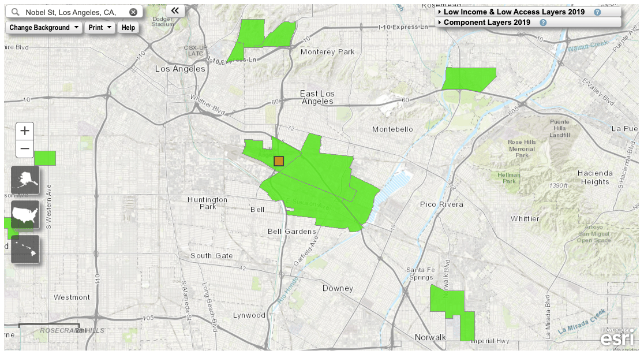Jump to Alaska map view
Viewport: 644px width, 354px height.
pyautogui.click(x=25, y=180)
